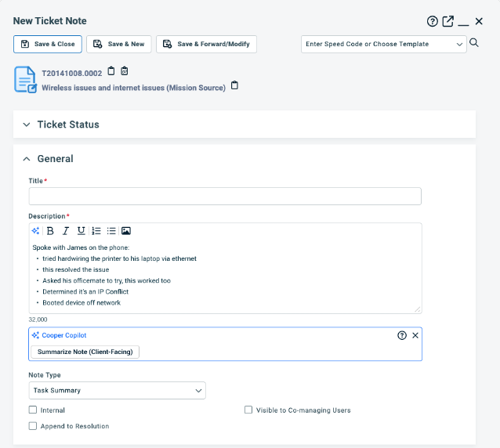Collapse the General section

tap(27, 159)
